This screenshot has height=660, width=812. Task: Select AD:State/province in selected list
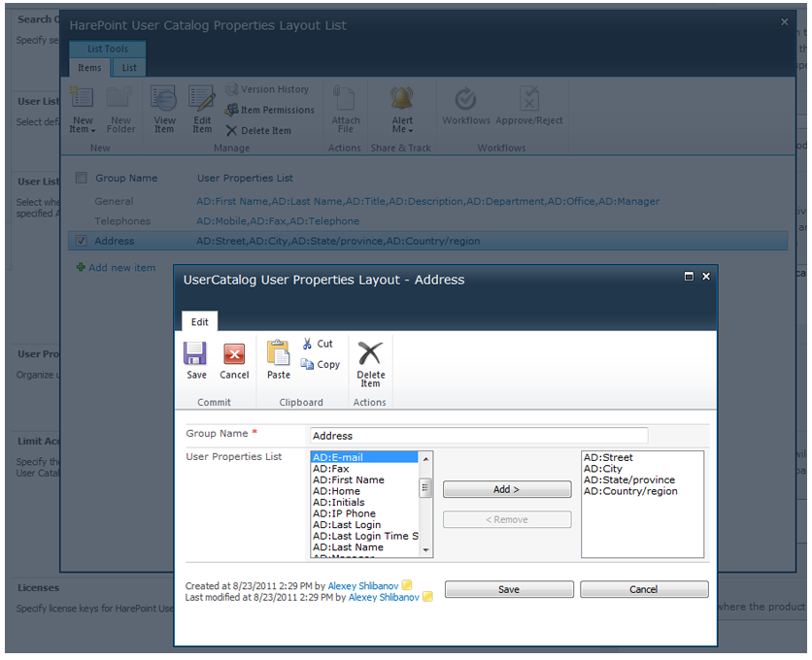point(642,479)
